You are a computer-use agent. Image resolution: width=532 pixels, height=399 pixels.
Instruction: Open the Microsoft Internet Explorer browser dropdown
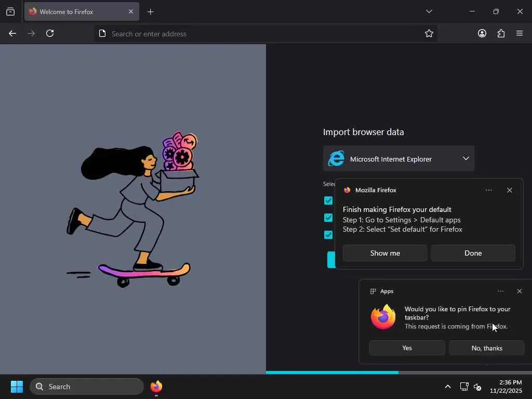click(398, 159)
